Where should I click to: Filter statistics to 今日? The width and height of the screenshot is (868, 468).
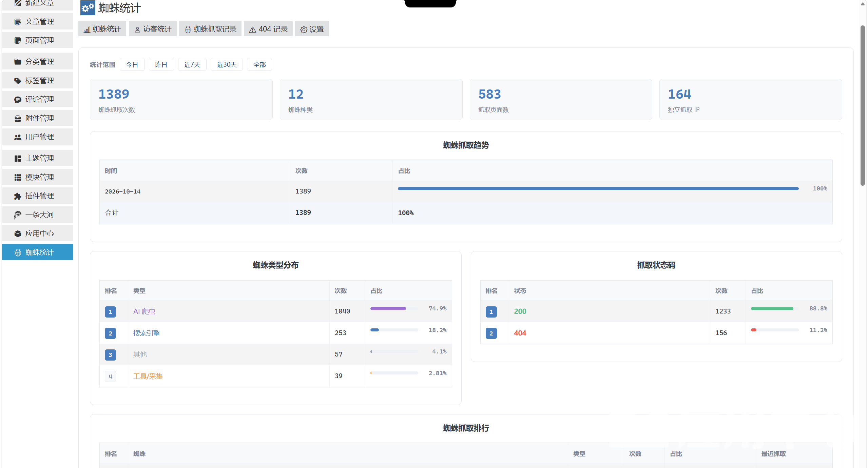coord(132,64)
